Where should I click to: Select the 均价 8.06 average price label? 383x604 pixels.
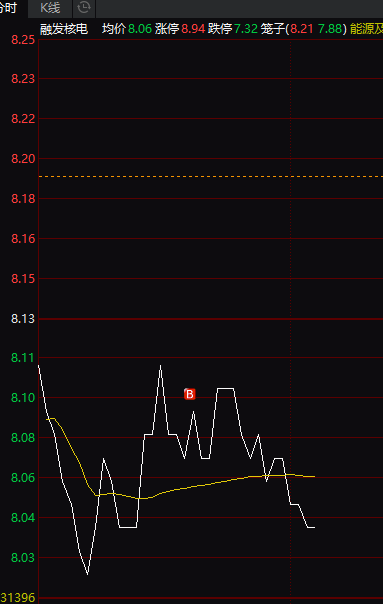(x=127, y=29)
